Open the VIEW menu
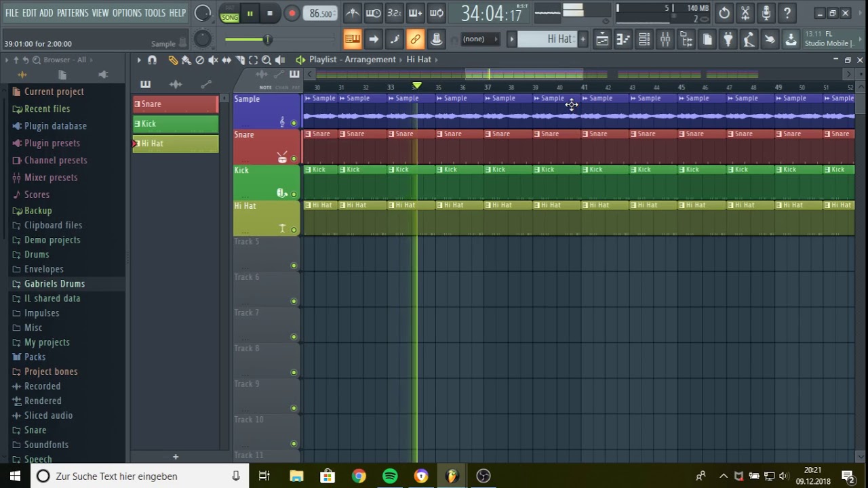868x488 pixels. click(100, 13)
